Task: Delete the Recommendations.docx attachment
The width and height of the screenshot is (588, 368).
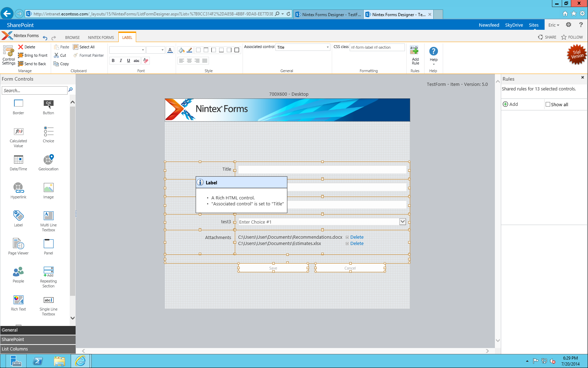Action: click(x=357, y=237)
